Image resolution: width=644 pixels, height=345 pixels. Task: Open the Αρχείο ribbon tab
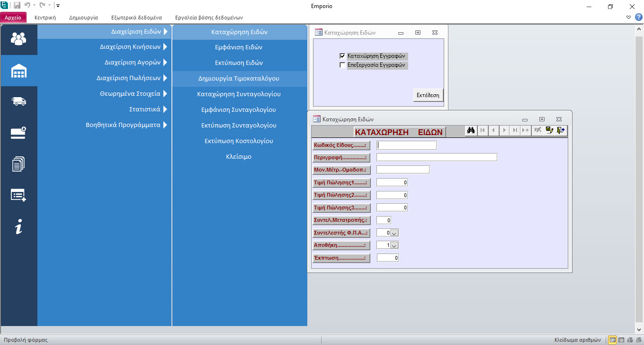coord(13,18)
